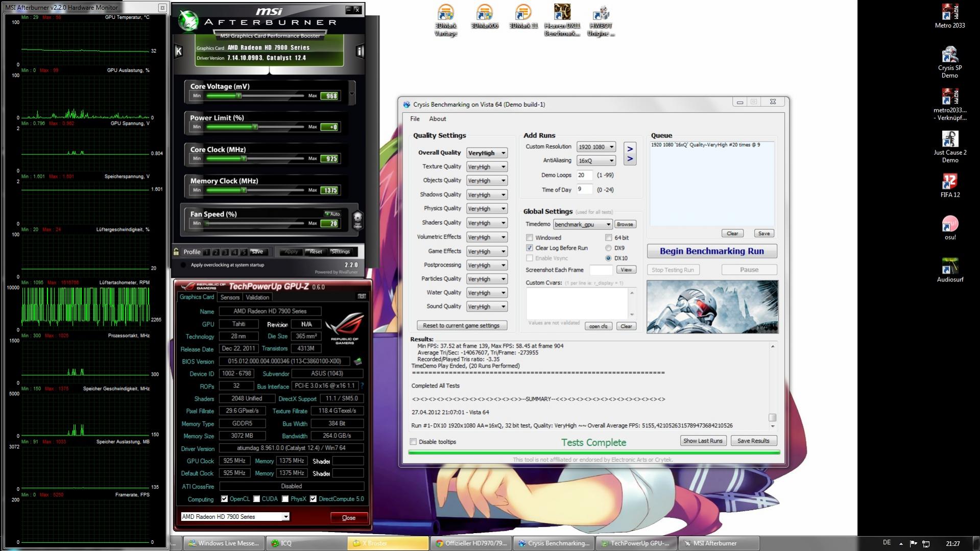Select the DX10 radio button
Image resolution: width=980 pixels, height=551 pixels.
pos(608,258)
